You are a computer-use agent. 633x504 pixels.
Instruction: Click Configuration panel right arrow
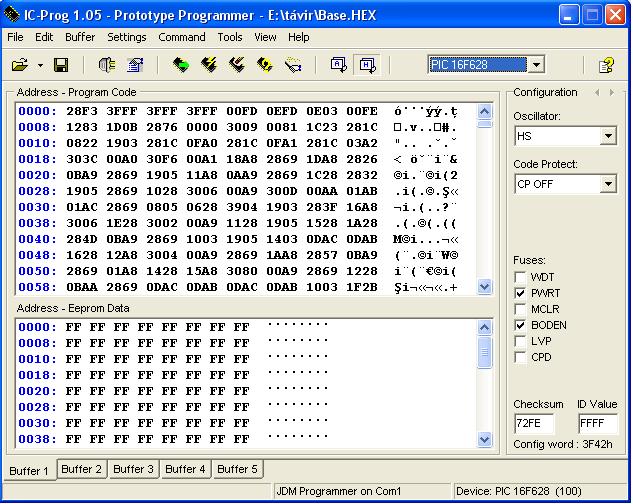pos(612,92)
